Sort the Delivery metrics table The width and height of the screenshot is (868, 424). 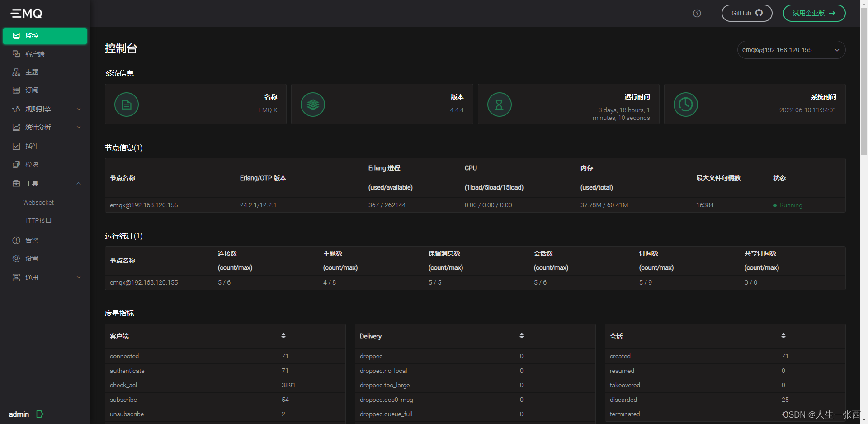pos(522,336)
